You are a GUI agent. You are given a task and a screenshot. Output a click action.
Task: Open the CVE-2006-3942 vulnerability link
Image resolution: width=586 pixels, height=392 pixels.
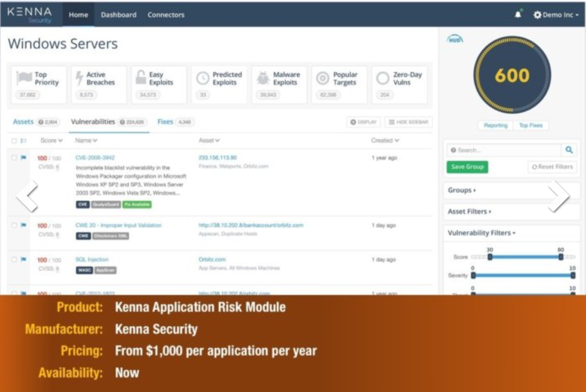[95, 158]
